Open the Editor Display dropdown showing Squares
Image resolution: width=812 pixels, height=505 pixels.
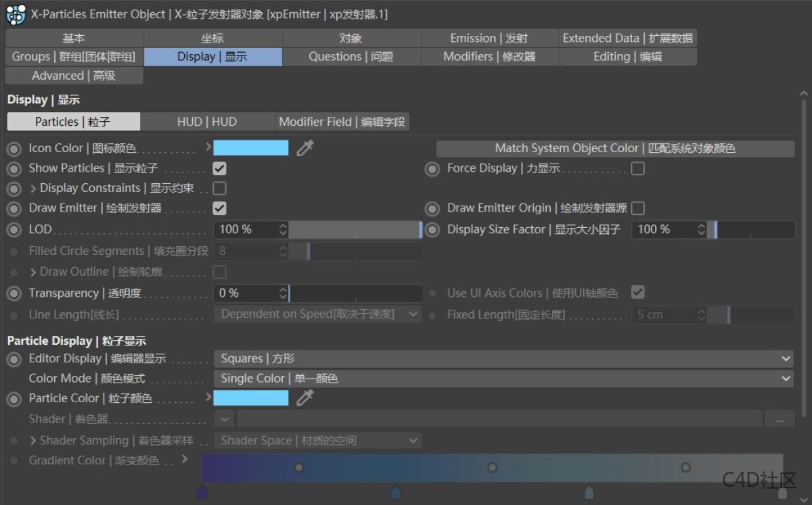(x=504, y=359)
